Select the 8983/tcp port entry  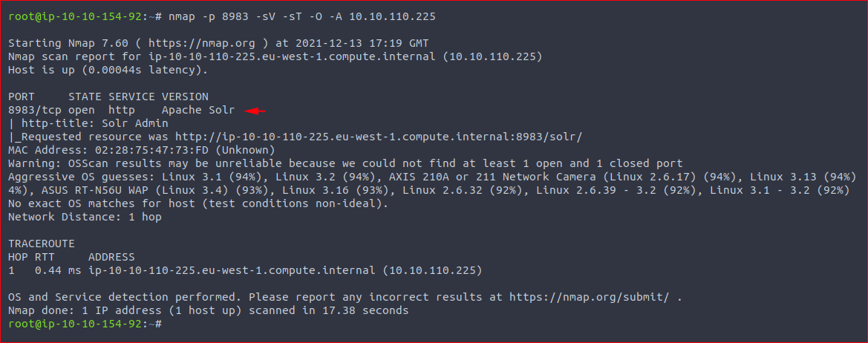point(34,111)
